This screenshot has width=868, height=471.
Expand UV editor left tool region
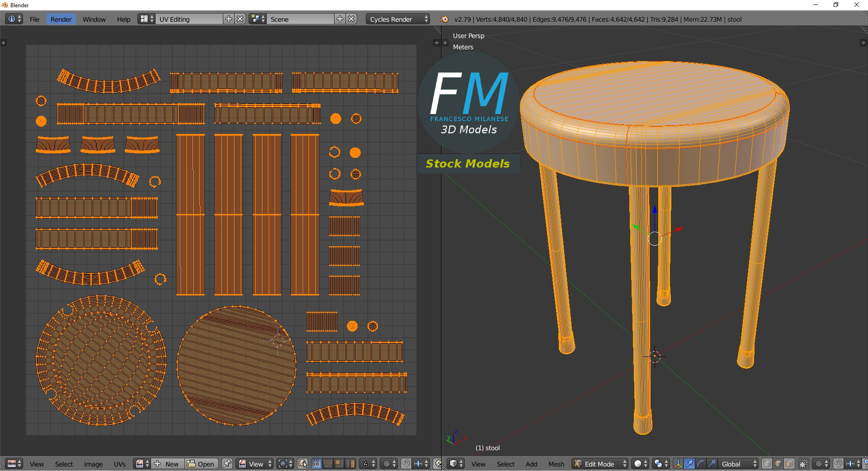[3, 43]
